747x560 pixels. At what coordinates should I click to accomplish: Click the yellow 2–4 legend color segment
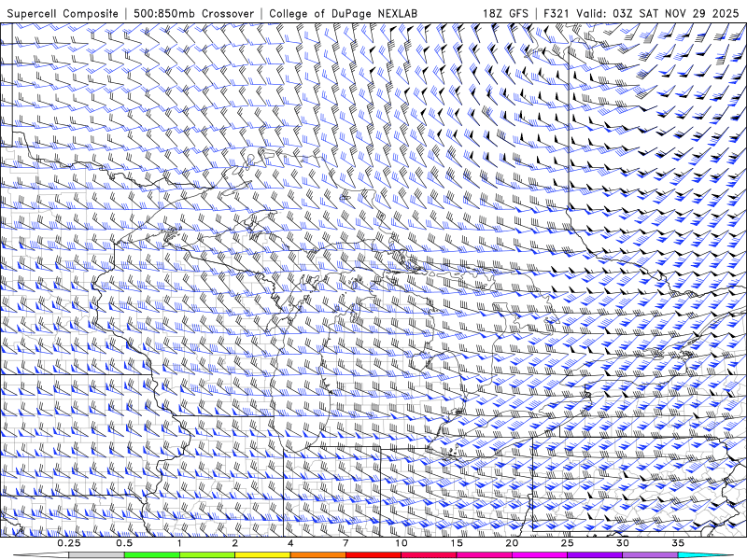pos(262,555)
